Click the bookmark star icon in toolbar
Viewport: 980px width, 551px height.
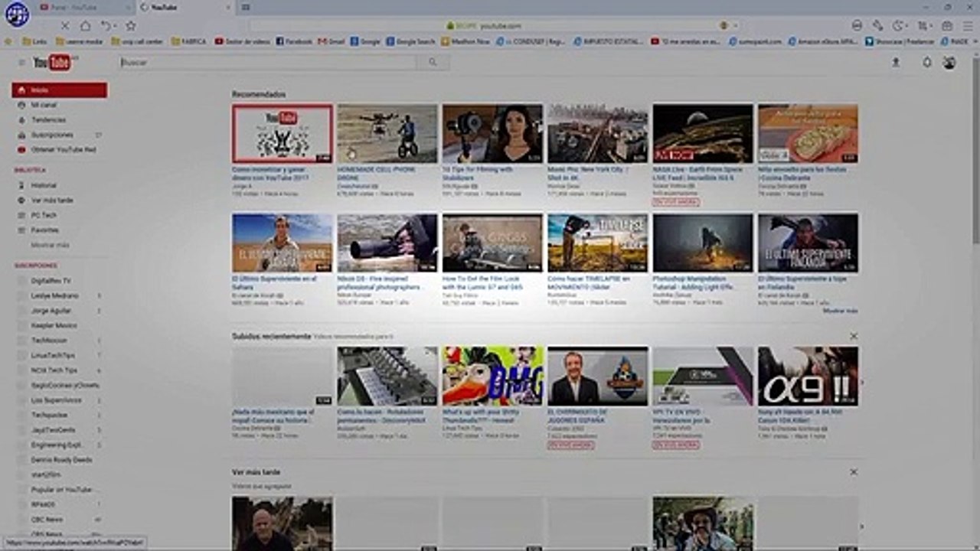[131, 25]
